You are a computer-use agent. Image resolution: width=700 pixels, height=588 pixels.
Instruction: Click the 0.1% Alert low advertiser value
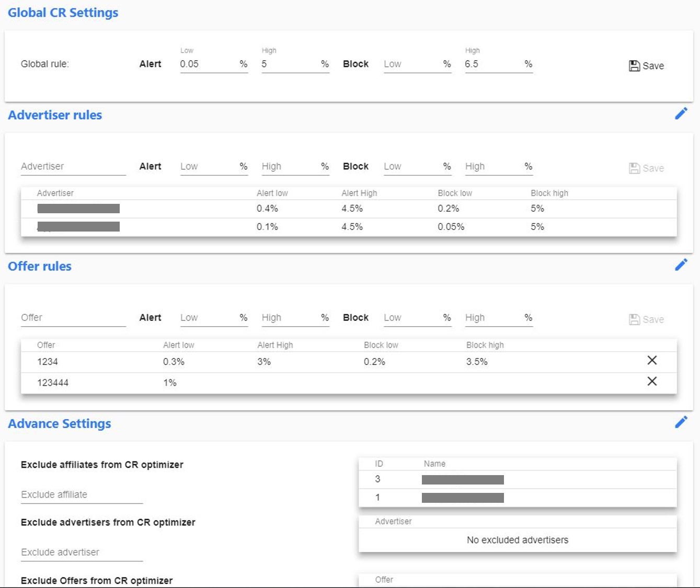pos(267,227)
